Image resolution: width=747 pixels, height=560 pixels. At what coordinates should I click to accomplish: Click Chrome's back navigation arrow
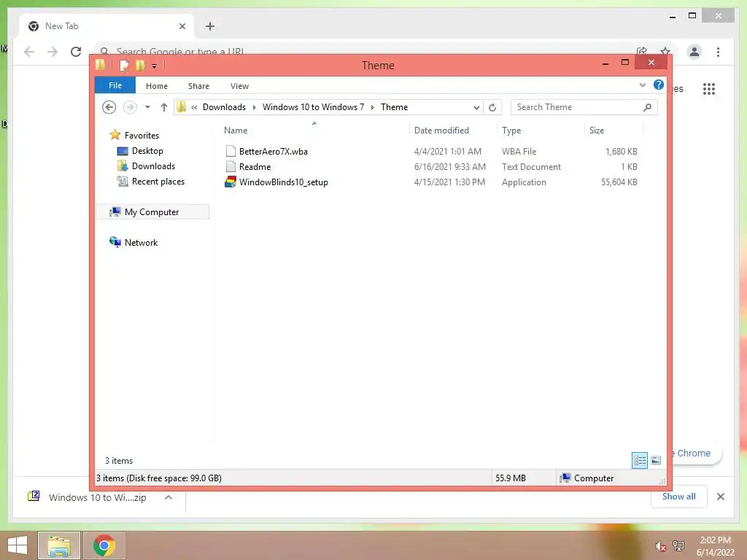pos(29,52)
